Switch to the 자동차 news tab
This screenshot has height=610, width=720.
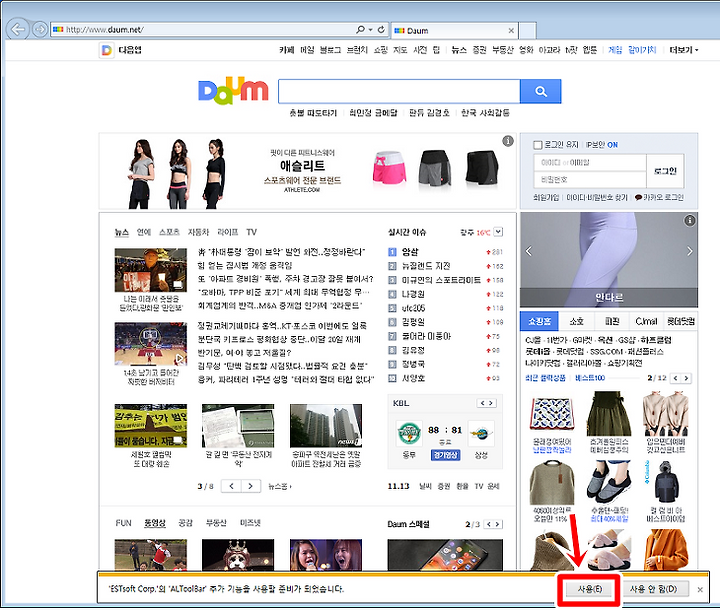198,232
